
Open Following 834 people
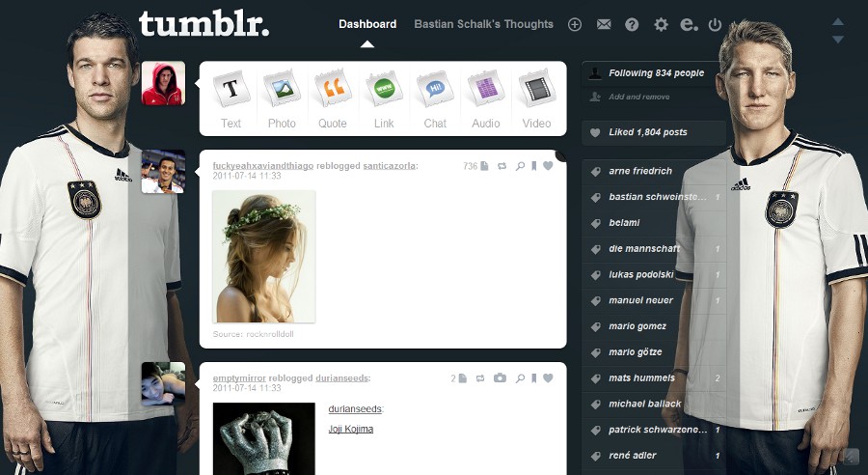tap(654, 73)
